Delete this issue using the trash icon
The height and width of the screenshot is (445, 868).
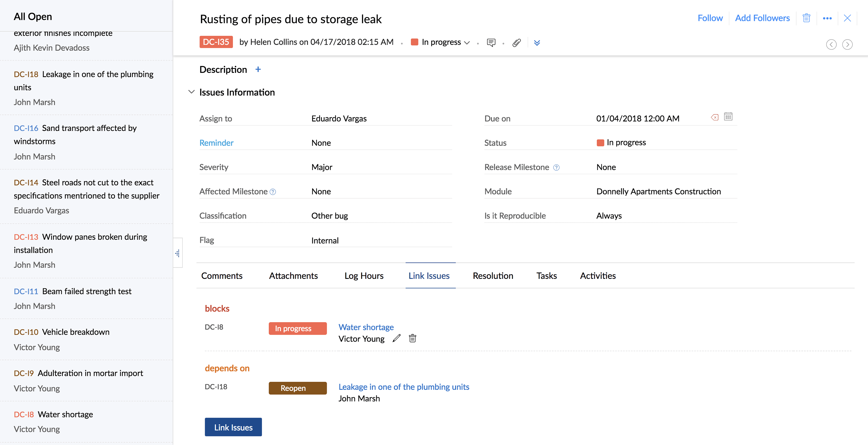pyautogui.click(x=806, y=18)
